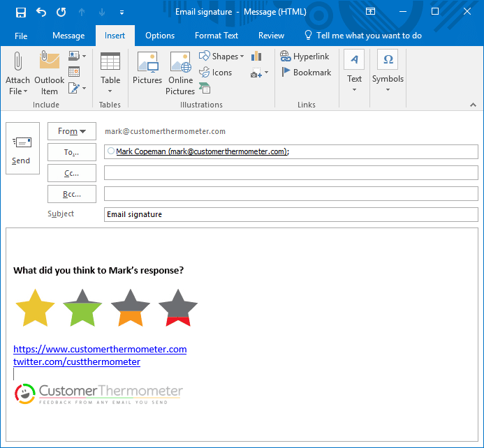Switch to the Options tab
This screenshot has height=448, width=484.
[160, 36]
